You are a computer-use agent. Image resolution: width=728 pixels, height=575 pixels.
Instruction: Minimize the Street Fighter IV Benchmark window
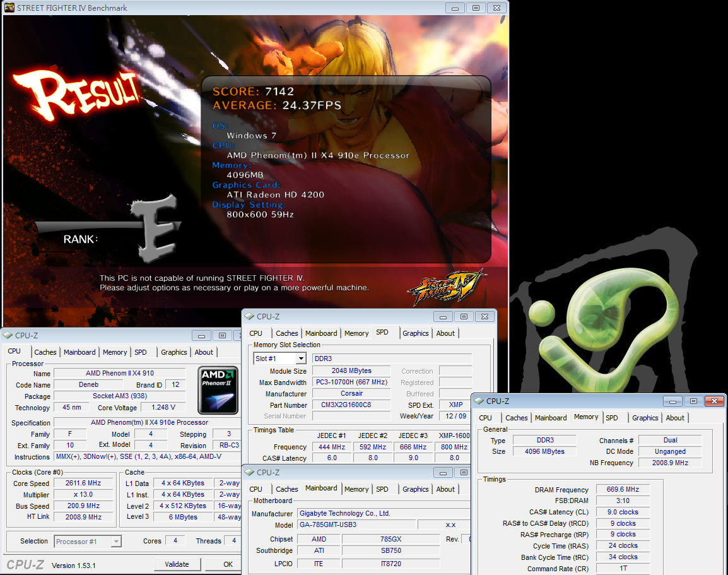[455, 8]
